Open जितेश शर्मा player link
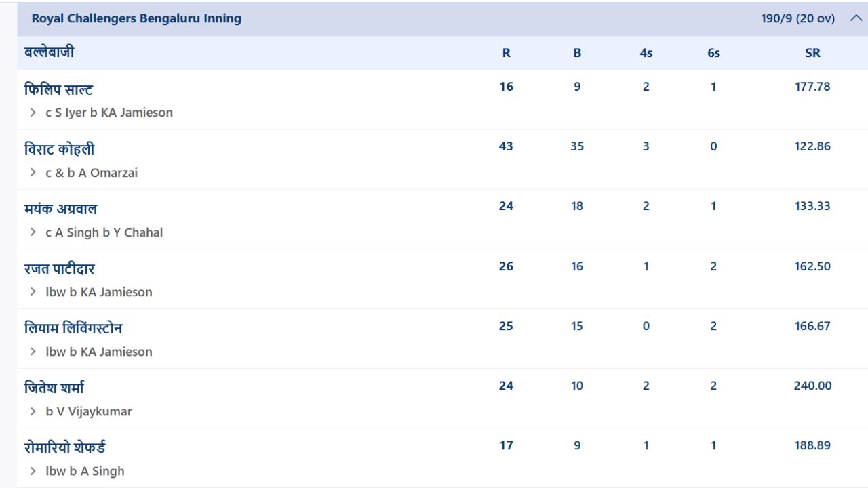 click(x=54, y=388)
